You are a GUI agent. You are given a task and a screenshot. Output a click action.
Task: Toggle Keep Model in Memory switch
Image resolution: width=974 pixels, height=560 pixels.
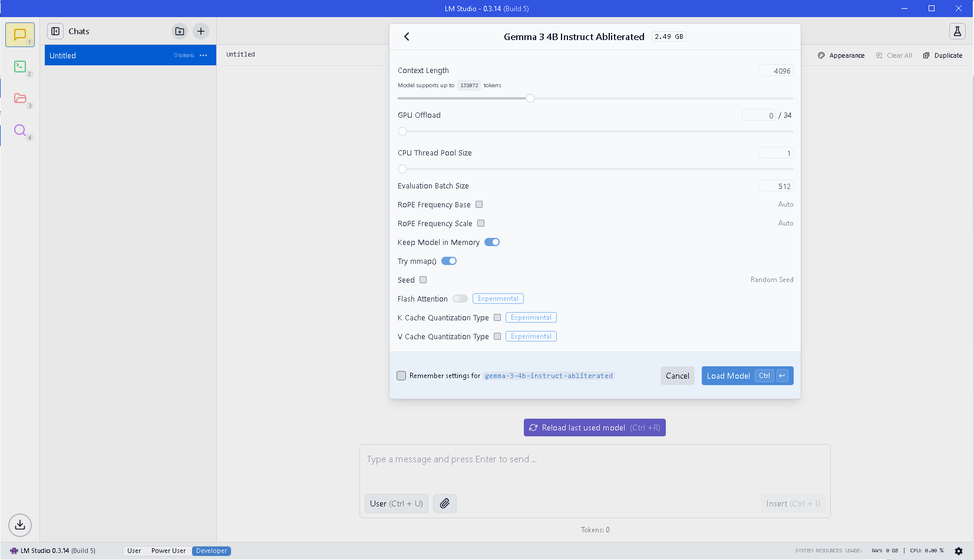point(492,242)
